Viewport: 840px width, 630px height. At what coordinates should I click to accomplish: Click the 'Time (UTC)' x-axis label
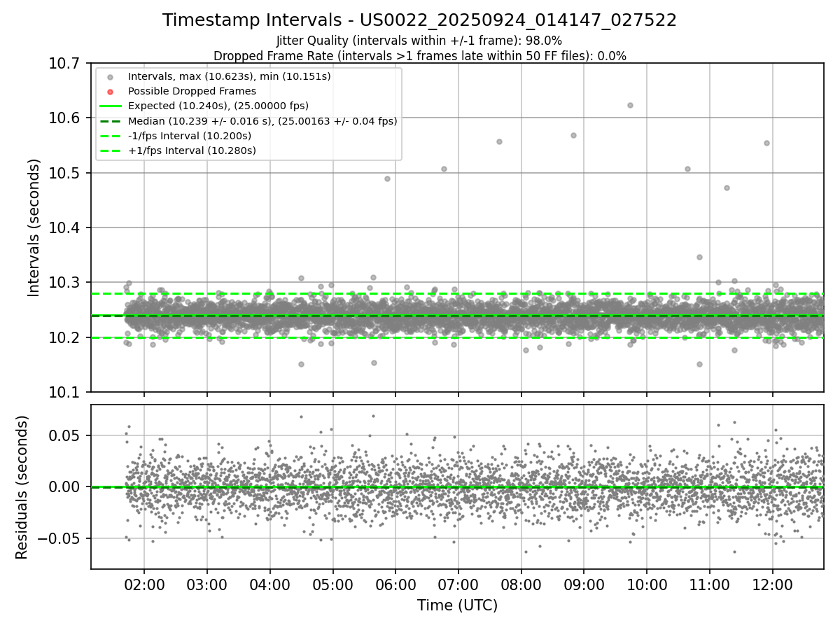coord(457,605)
